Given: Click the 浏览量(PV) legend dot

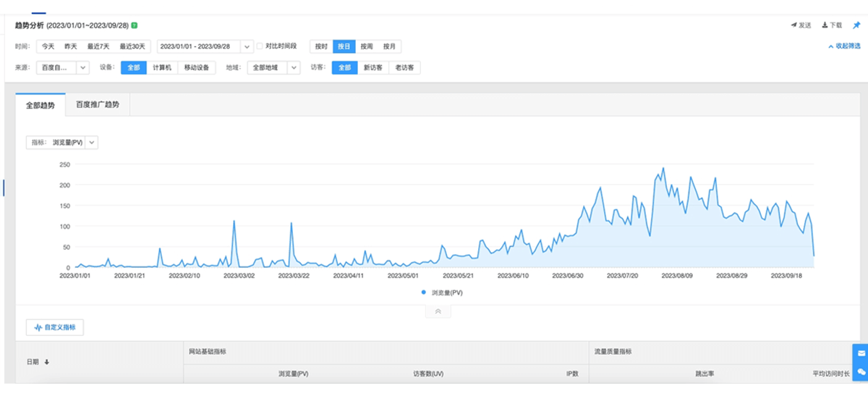Looking at the screenshot, I should coord(423,292).
